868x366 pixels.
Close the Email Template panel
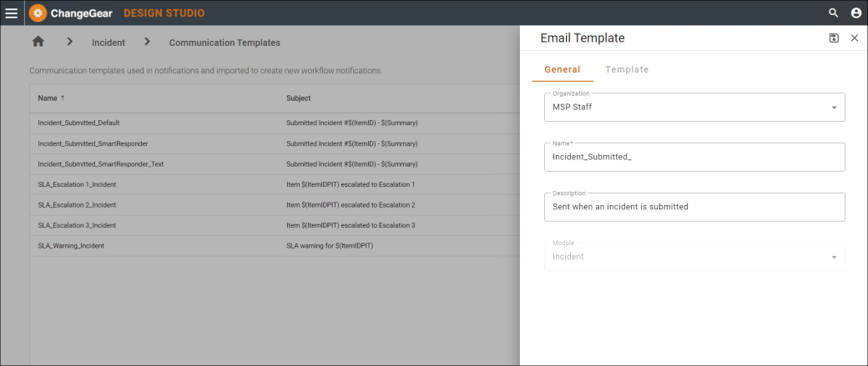click(x=854, y=38)
